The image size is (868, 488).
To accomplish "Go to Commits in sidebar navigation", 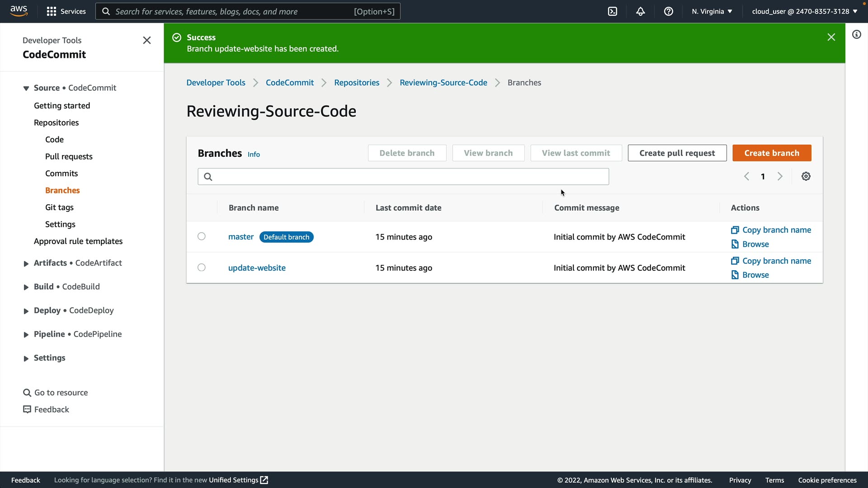I will [x=61, y=174].
